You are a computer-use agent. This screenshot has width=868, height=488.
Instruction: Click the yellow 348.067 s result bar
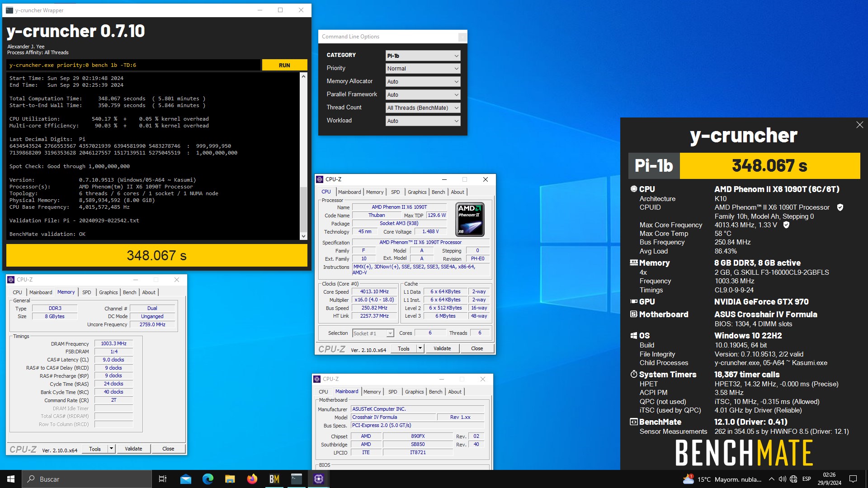pyautogui.click(x=157, y=256)
